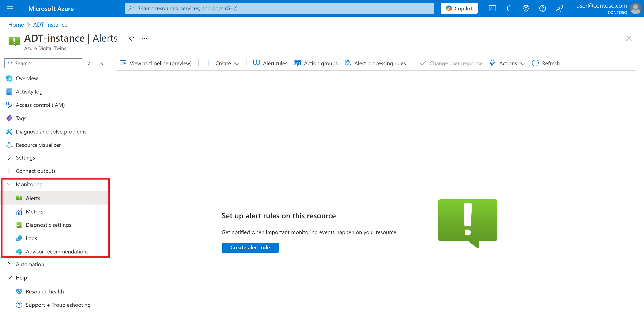Screen dimensions: 644x312
Task: Click the Refresh toolbar button
Action: (x=546, y=63)
